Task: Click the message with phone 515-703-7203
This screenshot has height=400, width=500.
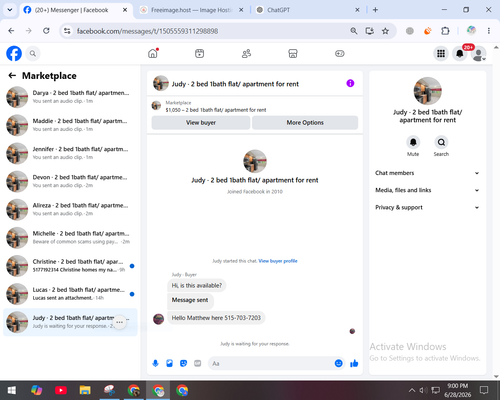Action: (216, 318)
